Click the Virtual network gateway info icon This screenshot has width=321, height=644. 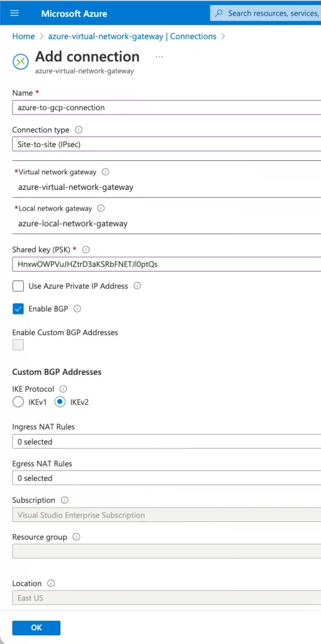(106, 172)
